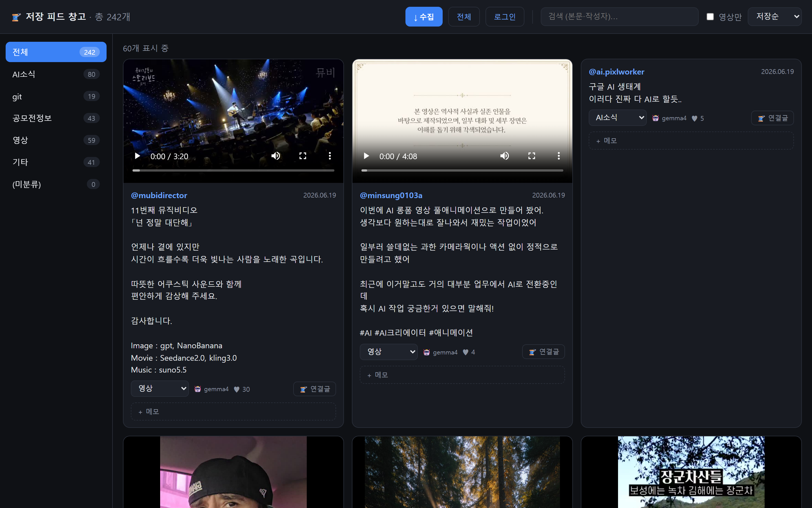The image size is (812, 508).
Task: Open the 영상 category dropdown on the mubidirector card
Action: coord(160,389)
